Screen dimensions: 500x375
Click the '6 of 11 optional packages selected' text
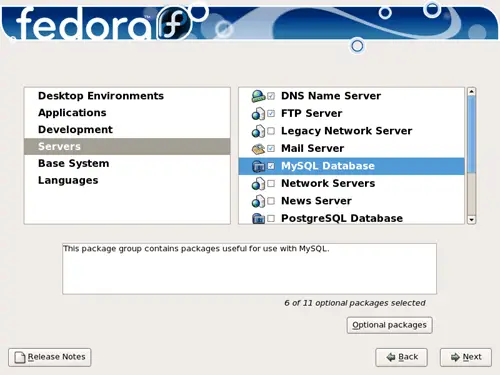(355, 303)
